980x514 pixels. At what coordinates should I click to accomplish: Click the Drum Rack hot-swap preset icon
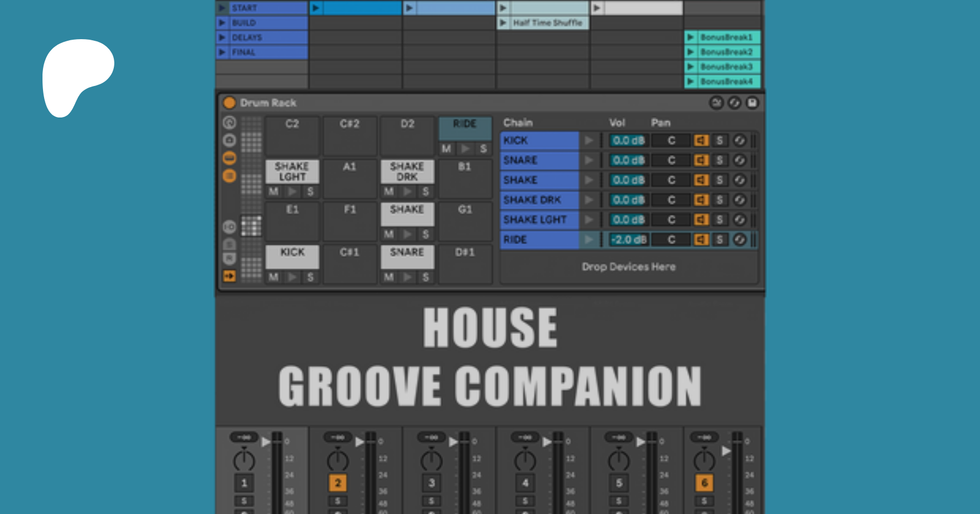click(734, 103)
